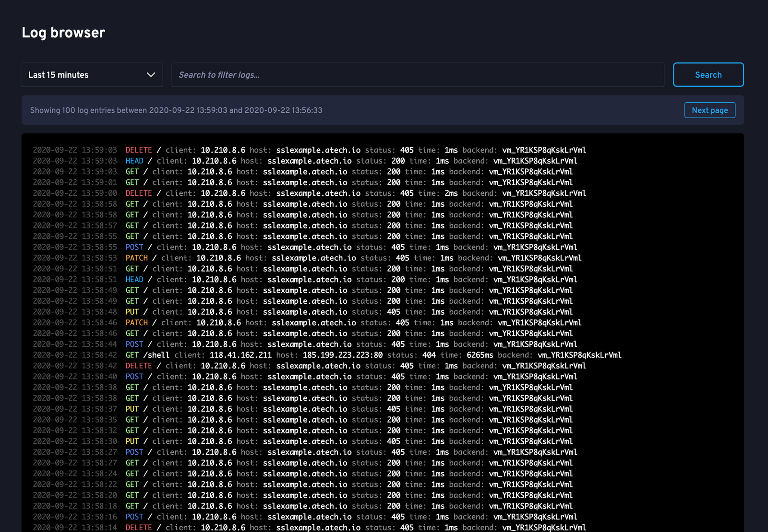Select the POST log entry at 13:58:44
The width and height of the screenshot is (768, 532).
coord(305,344)
